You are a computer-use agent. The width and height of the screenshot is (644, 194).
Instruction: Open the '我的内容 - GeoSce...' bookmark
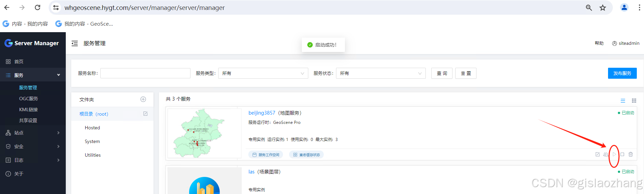(84, 24)
